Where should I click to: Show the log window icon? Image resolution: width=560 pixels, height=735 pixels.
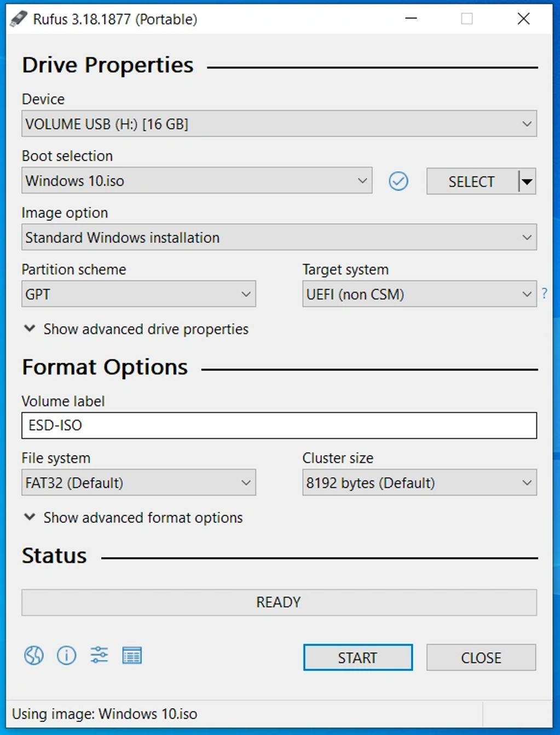click(132, 655)
